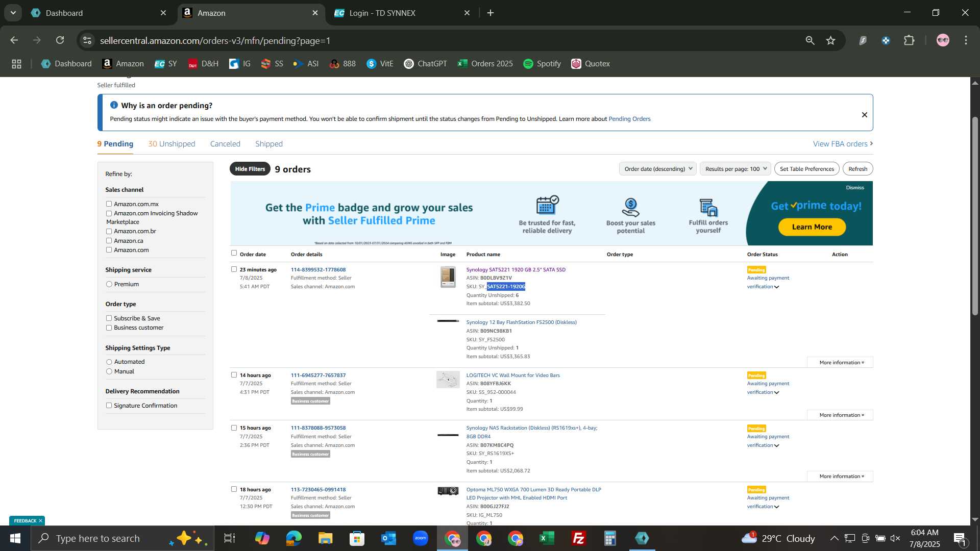Open the browser zoom magnifier icon

(x=810, y=40)
